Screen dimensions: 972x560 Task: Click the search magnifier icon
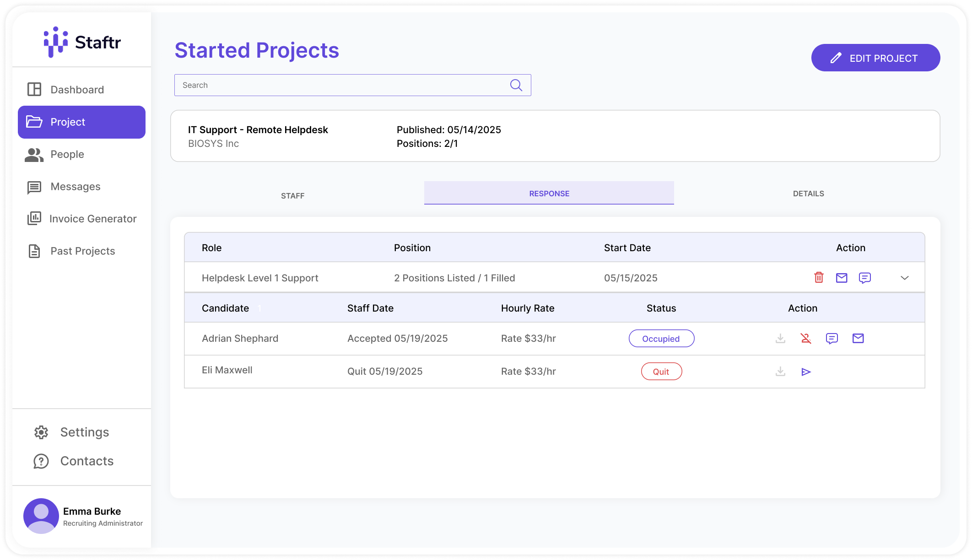516,85
